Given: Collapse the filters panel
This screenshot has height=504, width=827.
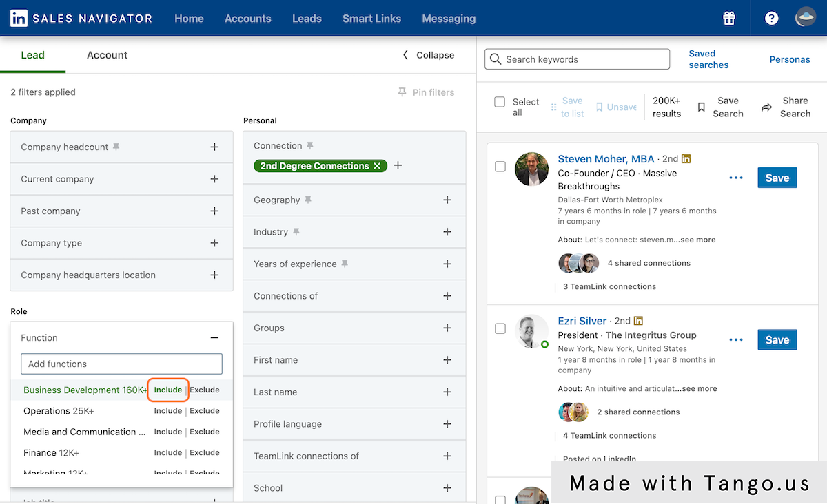Looking at the screenshot, I should [x=429, y=55].
